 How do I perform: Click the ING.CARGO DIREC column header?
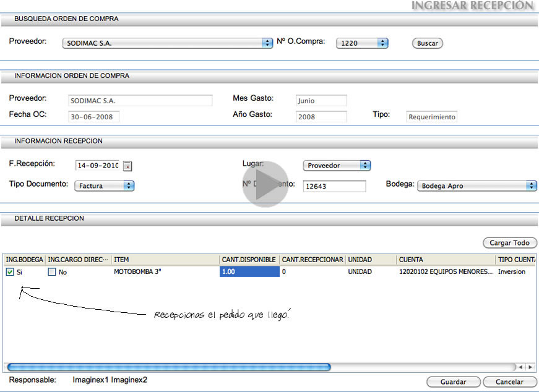tap(78, 260)
